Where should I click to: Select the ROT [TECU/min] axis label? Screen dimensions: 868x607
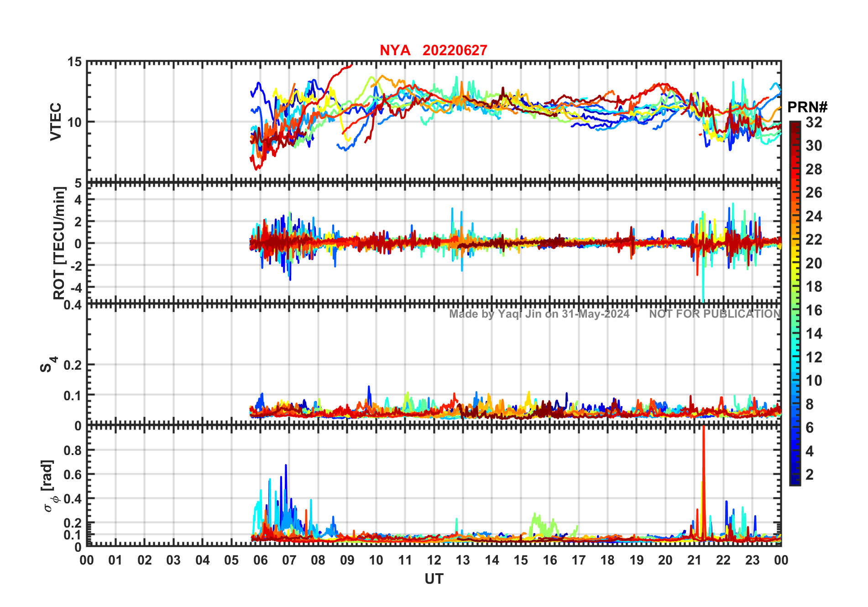click(59, 243)
